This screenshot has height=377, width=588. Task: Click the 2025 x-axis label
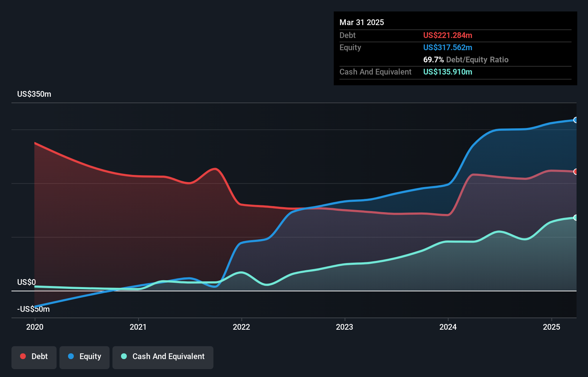tap(551, 327)
